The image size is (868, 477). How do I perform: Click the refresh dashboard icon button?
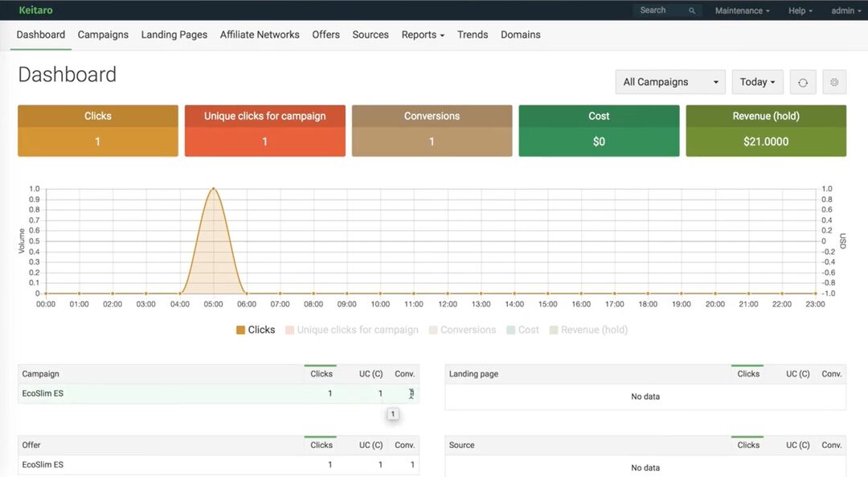point(802,82)
